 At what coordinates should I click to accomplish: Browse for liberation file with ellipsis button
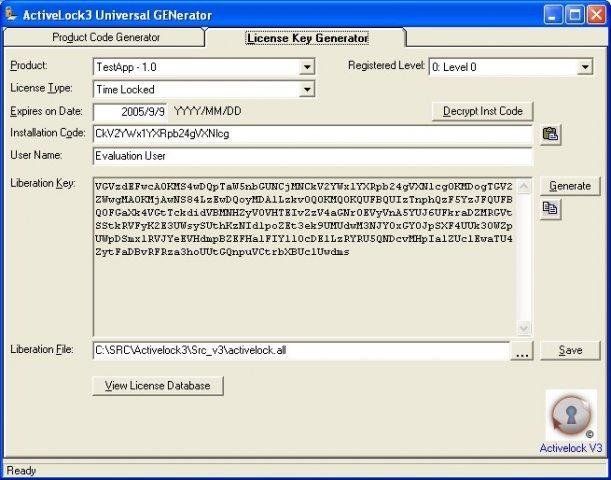pyautogui.click(x=521, y=351)
